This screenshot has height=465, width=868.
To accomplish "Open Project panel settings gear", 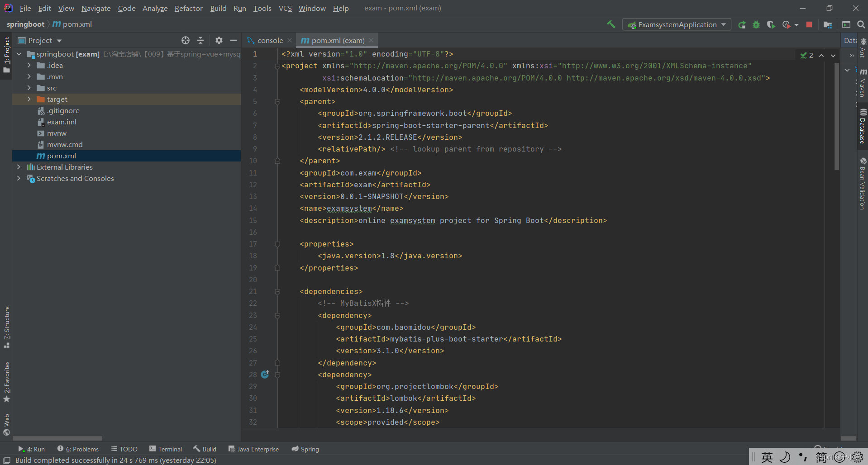I will pos(219,40).
